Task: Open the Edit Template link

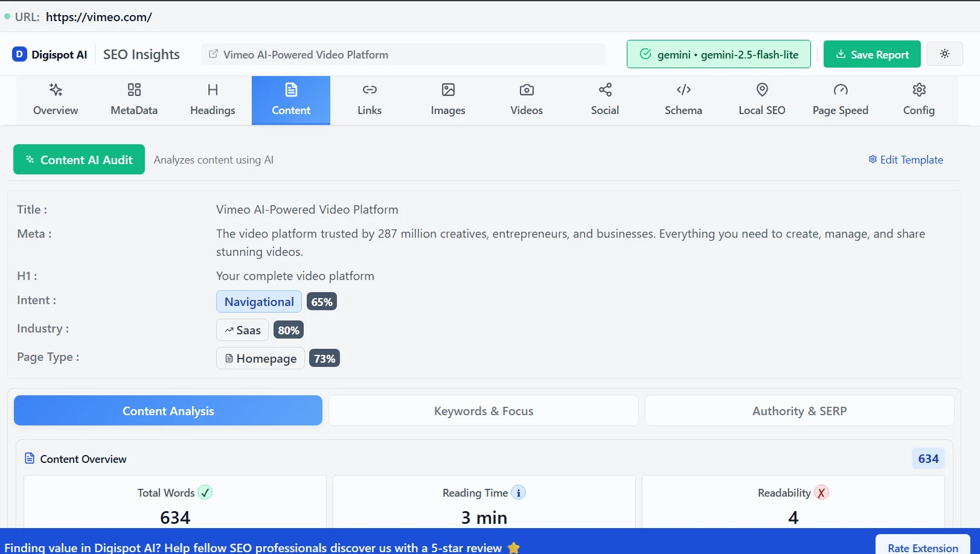Action: pos(906,159)
